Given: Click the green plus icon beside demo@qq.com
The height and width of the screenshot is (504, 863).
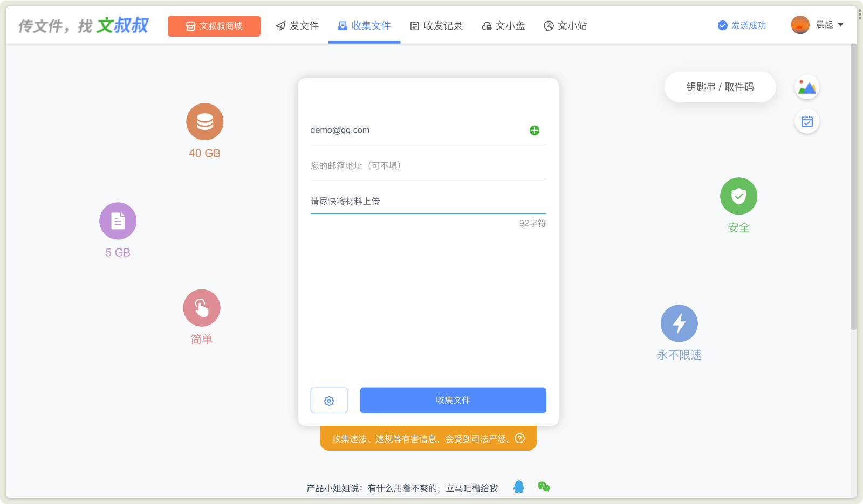Looking at the screenshot, I should point(534,130).
